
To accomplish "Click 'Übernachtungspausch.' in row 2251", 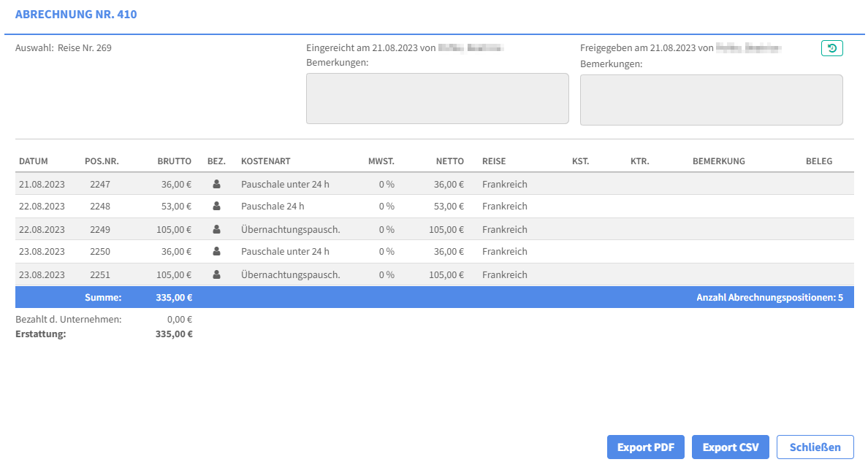I will (291, 275).
